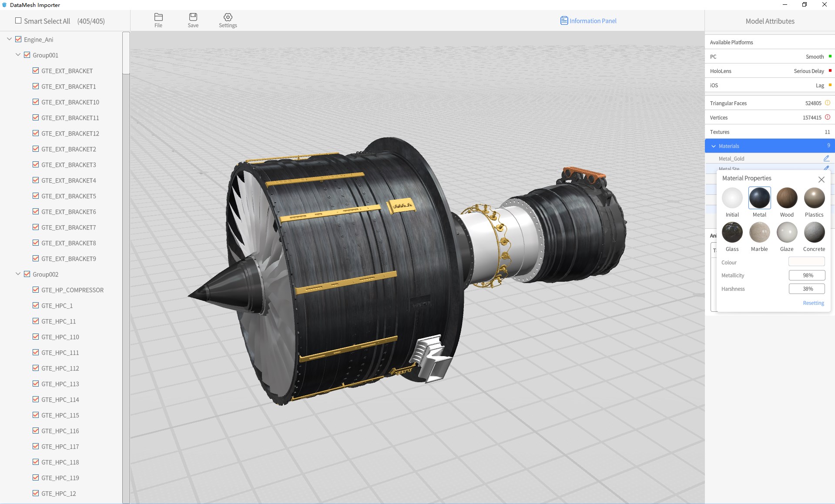Select GTE_EXT_BRACKET8 tree item
This screenshot has width=835, height=504.
[x=69, y=243]
